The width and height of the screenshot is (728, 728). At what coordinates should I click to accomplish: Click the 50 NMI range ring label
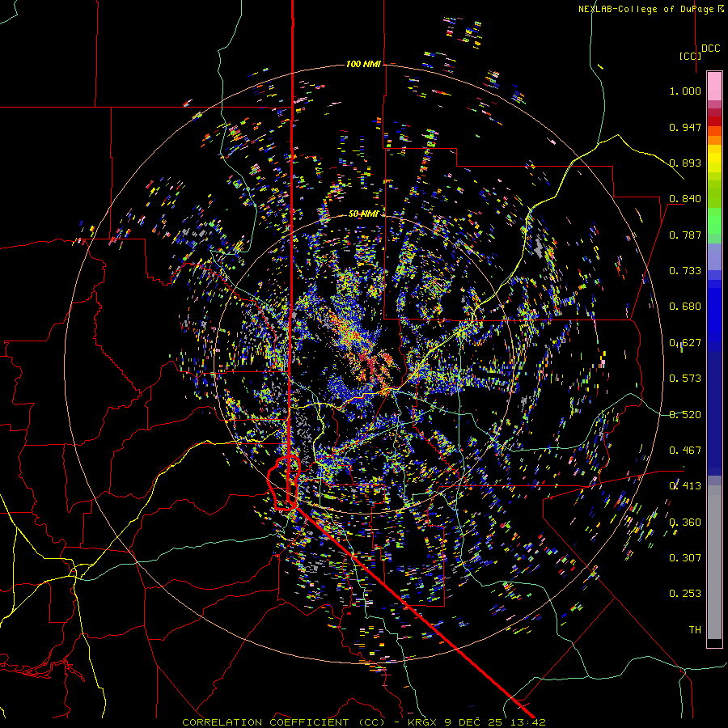363,214
